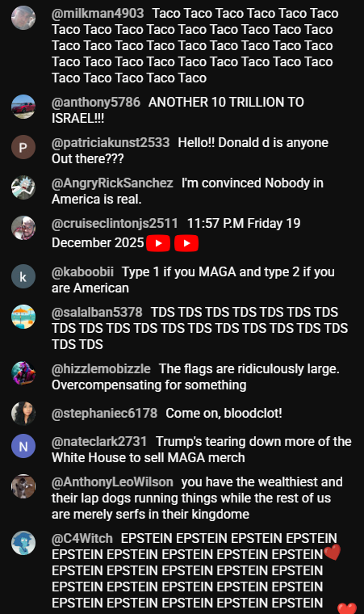Select the purple N avatar of nateclark2731
This screenshot has width=364, height=614.
[23, 446]
